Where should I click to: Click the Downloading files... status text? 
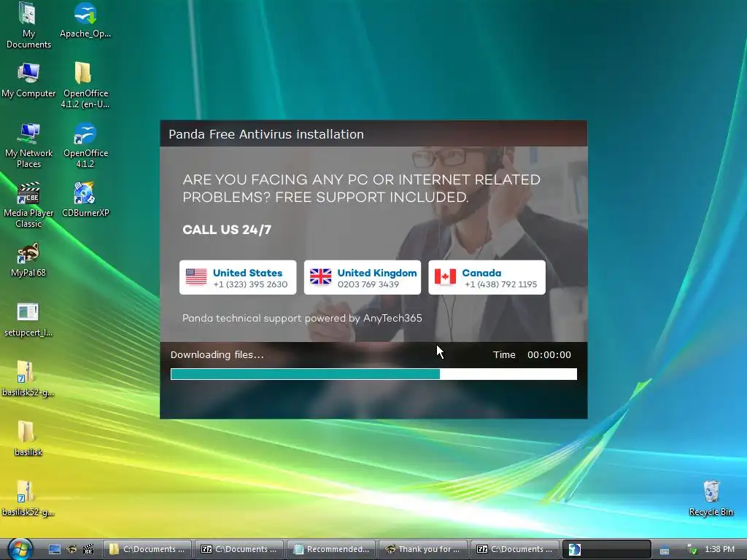(x=217, y=355)
